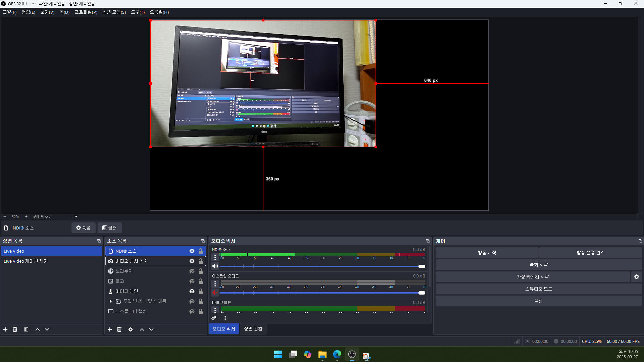Screen dimensions: 644x362
Task: Open virtual camera settings gear
Action: point(636,277)
